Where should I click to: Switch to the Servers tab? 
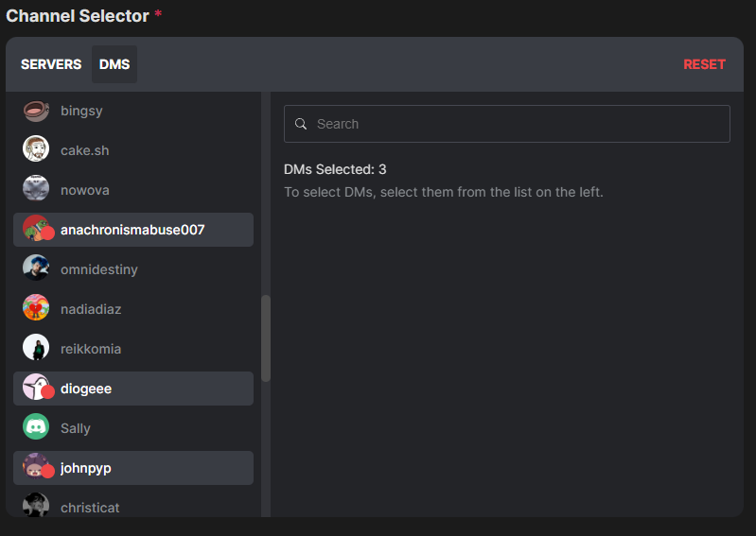click(x=51, y=64)
